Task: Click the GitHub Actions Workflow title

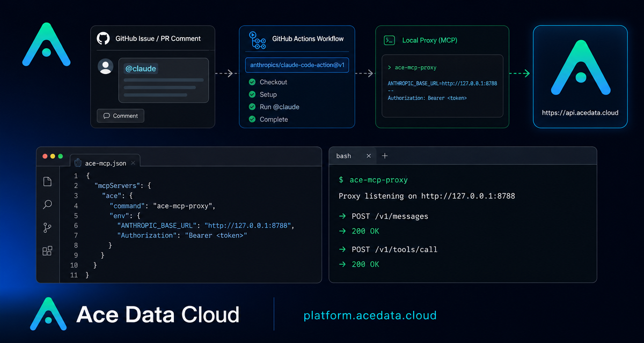Action: click(x=308, y=39)
